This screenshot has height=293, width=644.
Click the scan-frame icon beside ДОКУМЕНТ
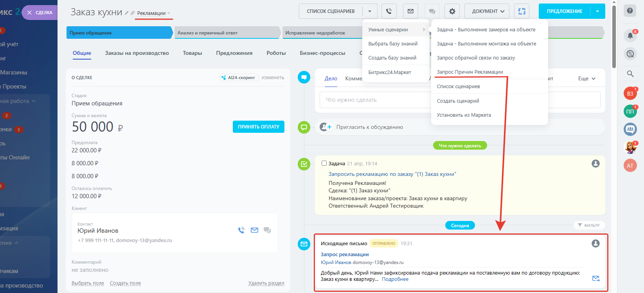tap(522, 11)
